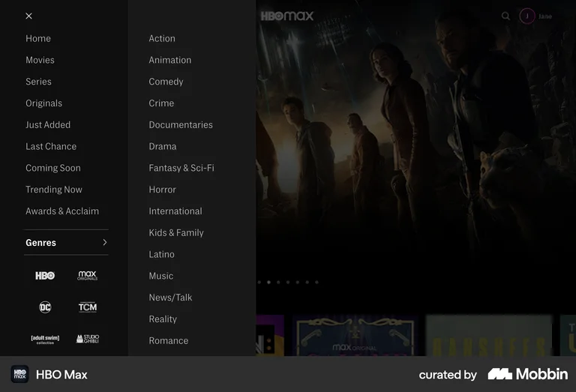Click the Genres label text
Image resolution: width=576 pixels, height=392 pixels.
click(40, 243)
